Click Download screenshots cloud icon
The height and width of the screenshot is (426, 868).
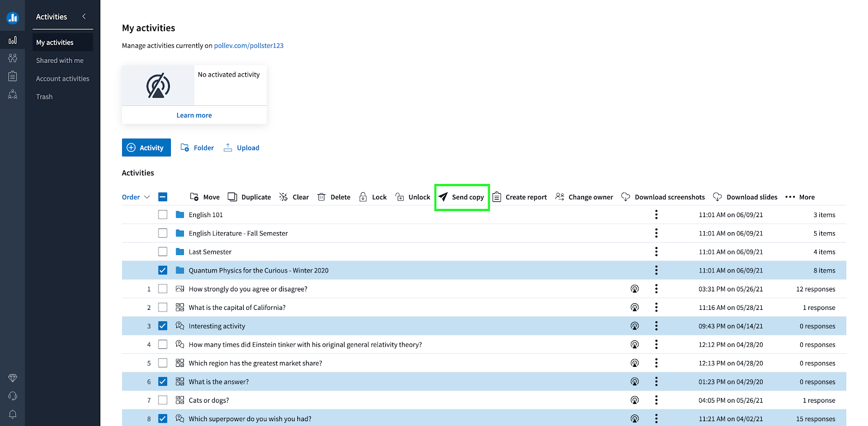(626, 197)
